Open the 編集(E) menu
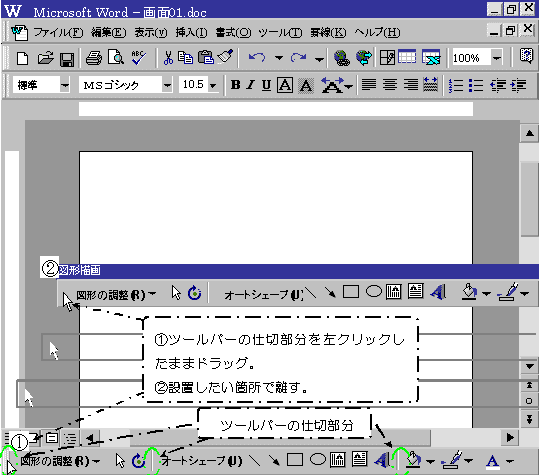Viewport: 539px width, 475px height. [x=108, y=32]
